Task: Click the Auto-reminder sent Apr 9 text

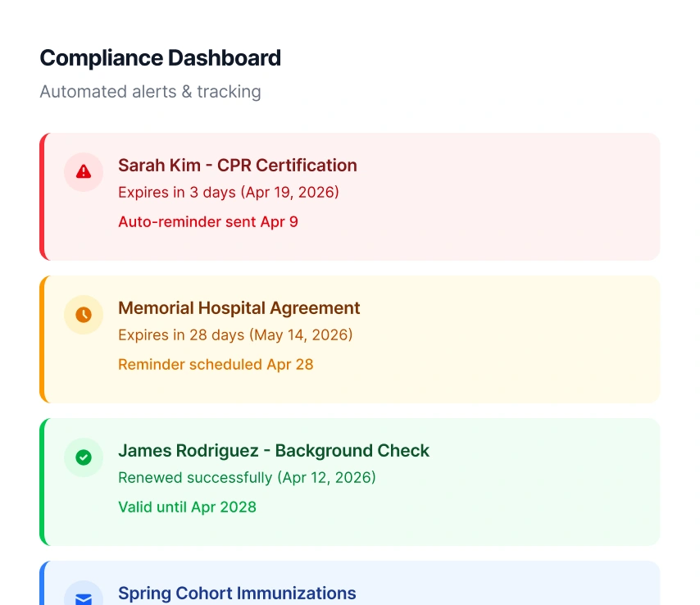Action: [207, 221]
